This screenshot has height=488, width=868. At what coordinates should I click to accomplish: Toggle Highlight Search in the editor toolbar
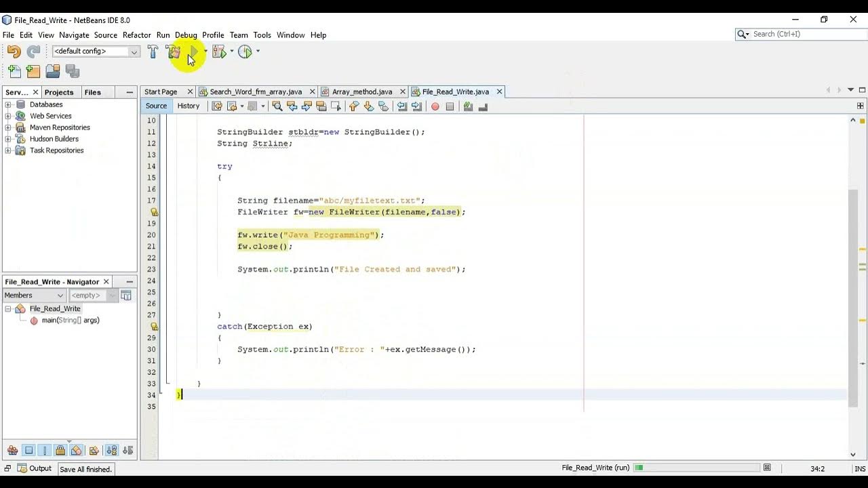(321, 106)
